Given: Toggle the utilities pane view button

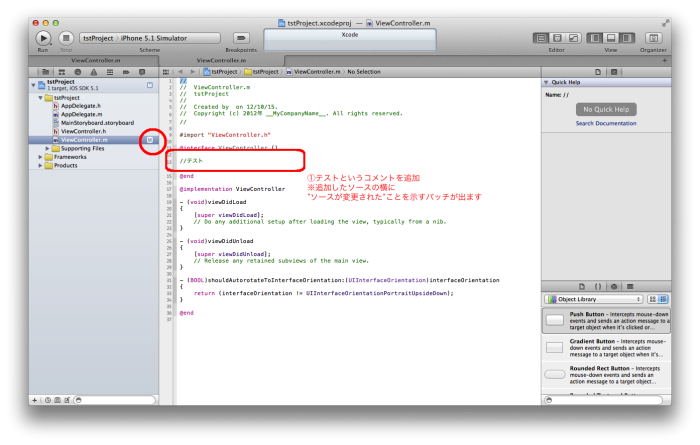Looking at the screenshot, I should tap(627, 38).
